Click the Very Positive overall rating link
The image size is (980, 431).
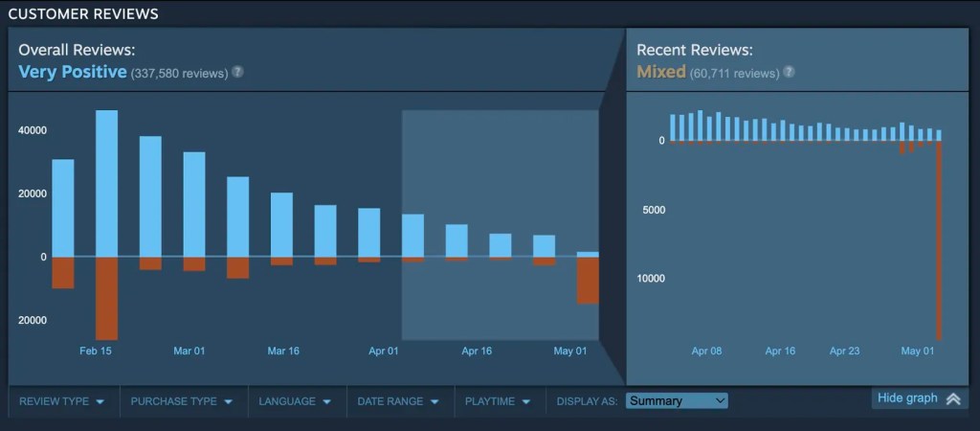(73, 72)
